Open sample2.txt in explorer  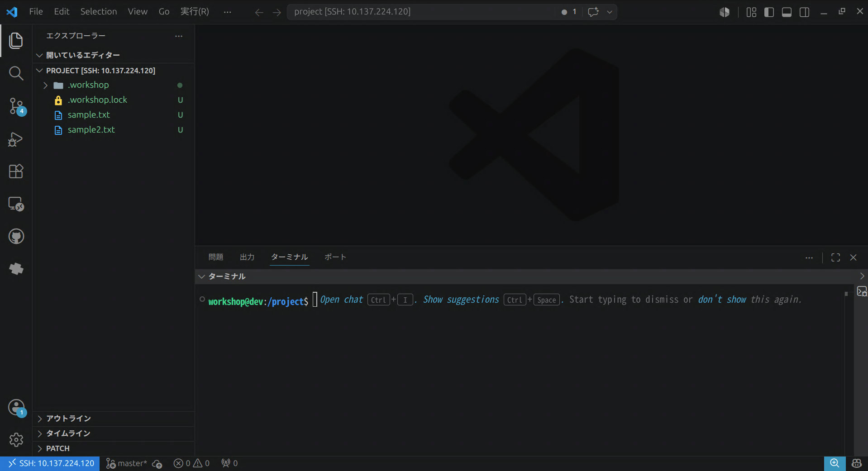click(x=114, y=130)
